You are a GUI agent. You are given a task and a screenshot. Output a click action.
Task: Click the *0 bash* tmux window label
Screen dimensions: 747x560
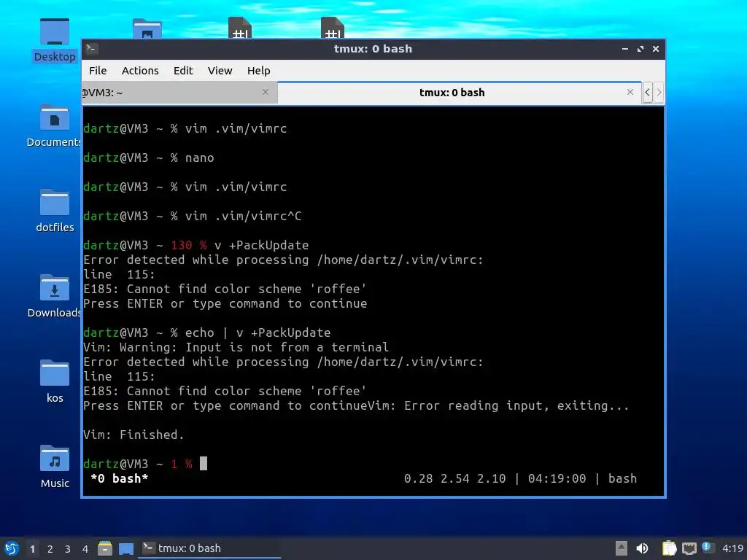(119, 478)
